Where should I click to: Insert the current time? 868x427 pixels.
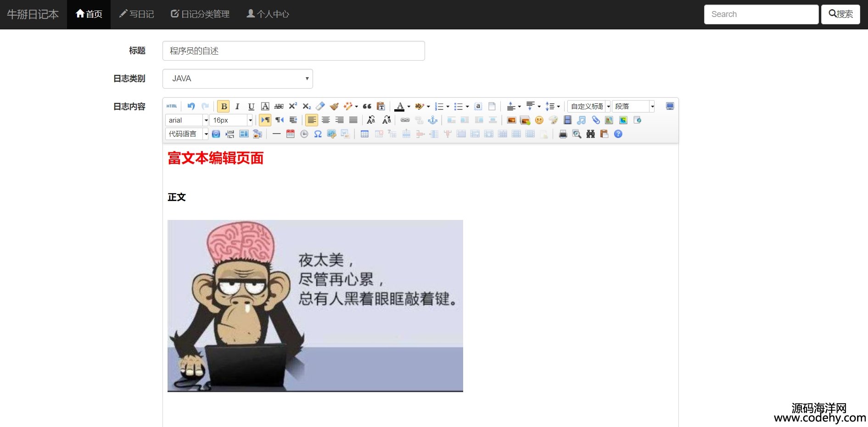tap(304, 134)
